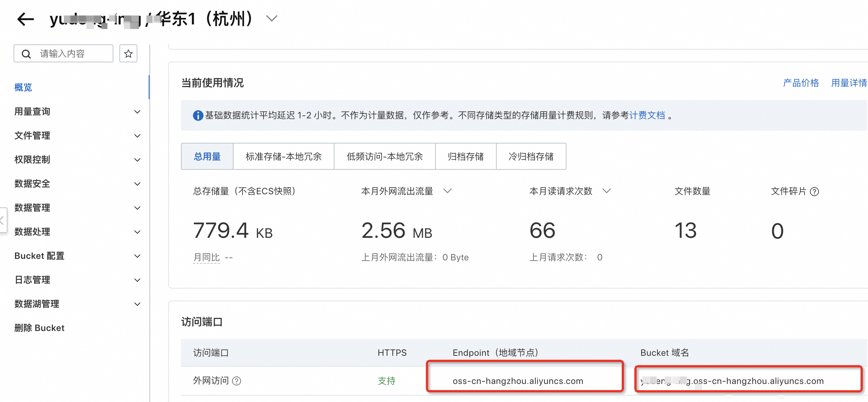Viewport: 868px width, 402px height.
Task: Select the 总用量 tab
Action: tap(207, 156)
